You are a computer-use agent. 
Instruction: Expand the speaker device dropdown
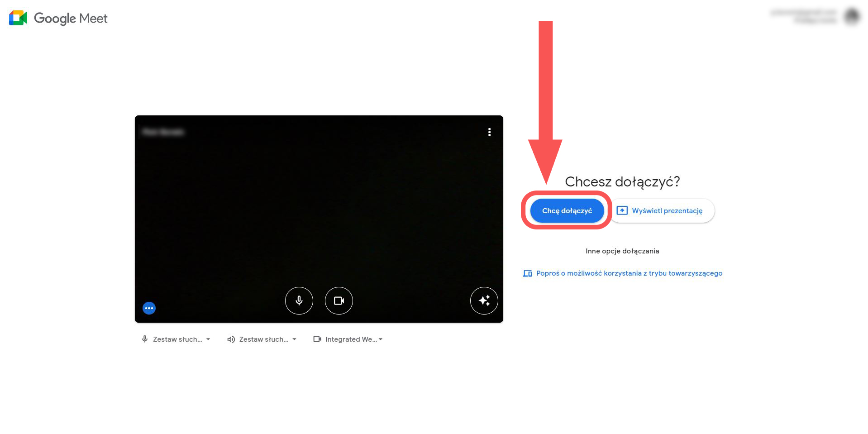[262, 339]
